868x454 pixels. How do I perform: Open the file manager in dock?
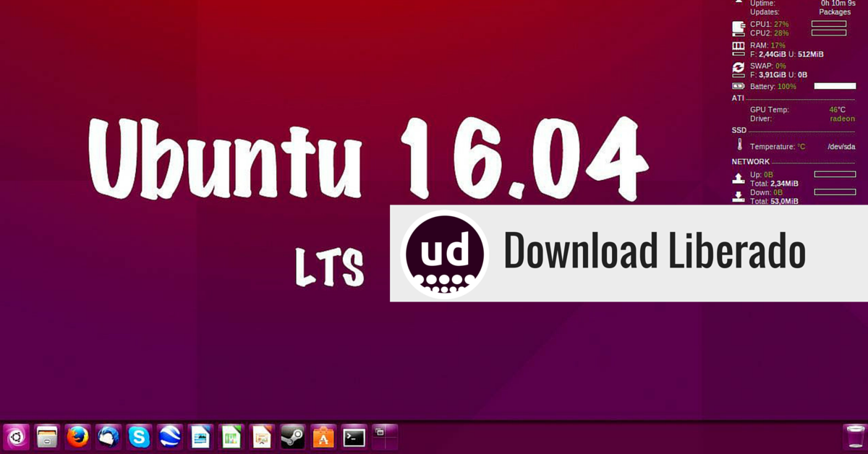(47, 437)
